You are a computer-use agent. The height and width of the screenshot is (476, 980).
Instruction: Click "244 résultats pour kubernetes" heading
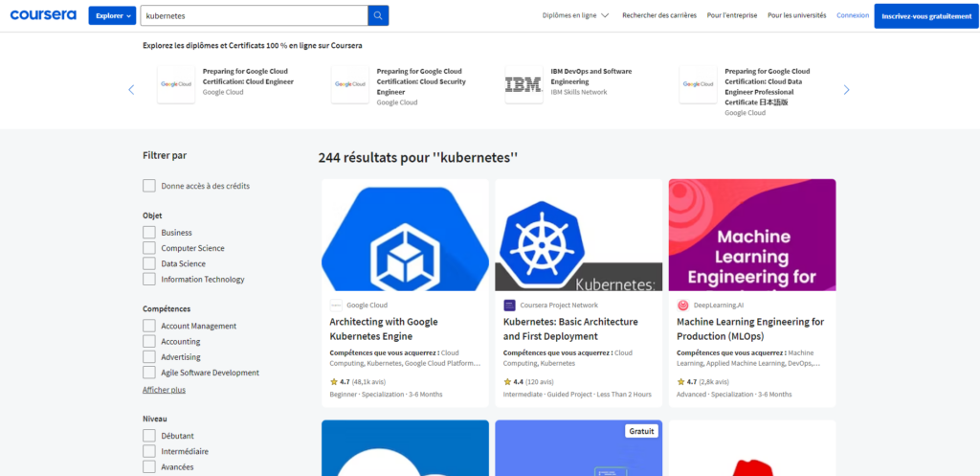click(x=418, y=158)
